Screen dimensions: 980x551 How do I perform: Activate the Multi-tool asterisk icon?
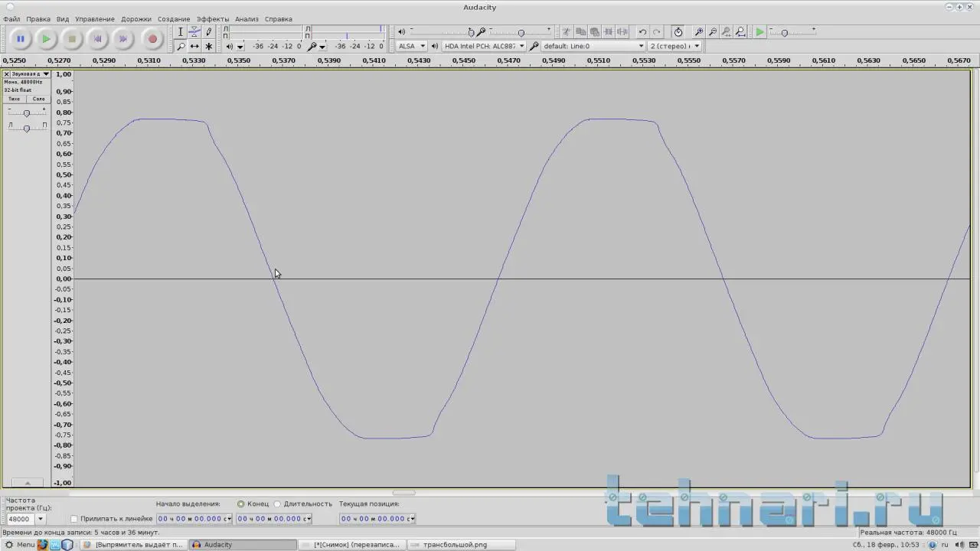tap(208, 47)
